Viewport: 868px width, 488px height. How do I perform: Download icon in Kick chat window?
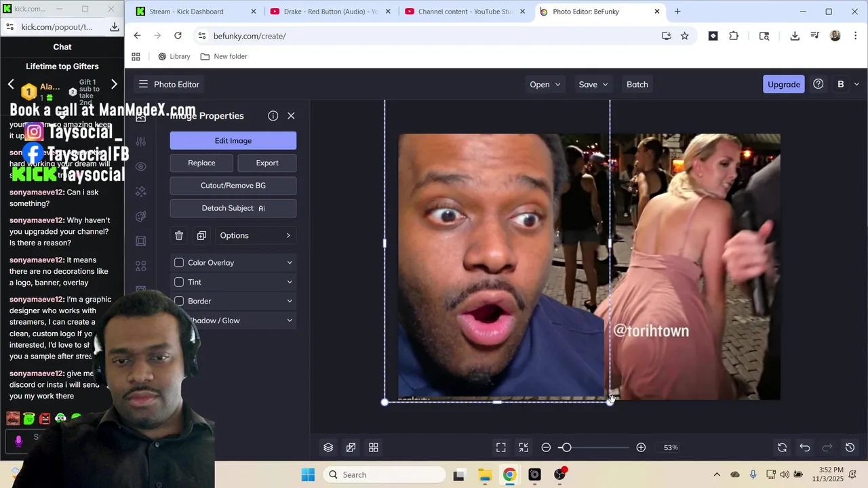115,26
